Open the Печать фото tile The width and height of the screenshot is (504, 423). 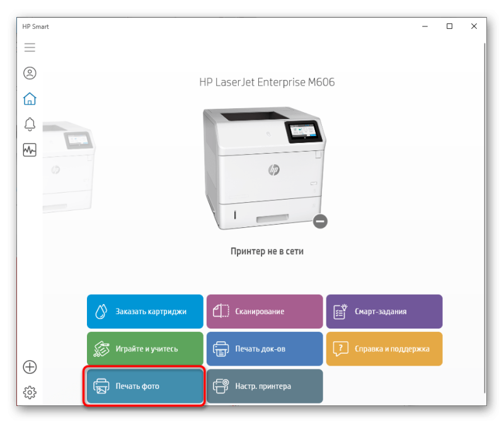pyautogui.click(x=145, y=386)
